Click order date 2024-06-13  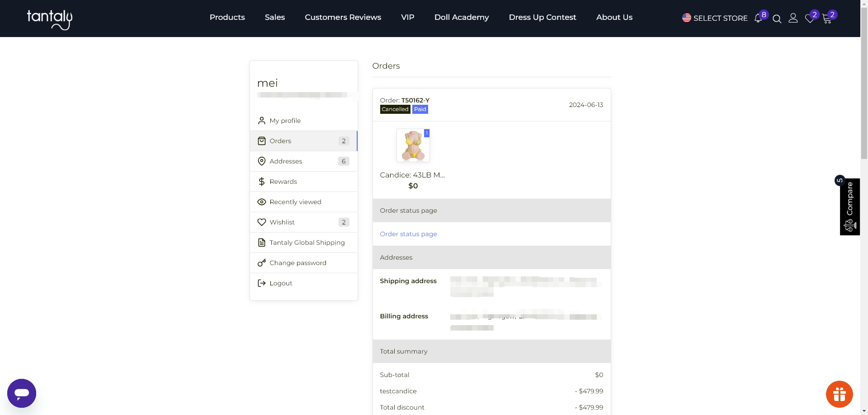[x=586, y=105]
